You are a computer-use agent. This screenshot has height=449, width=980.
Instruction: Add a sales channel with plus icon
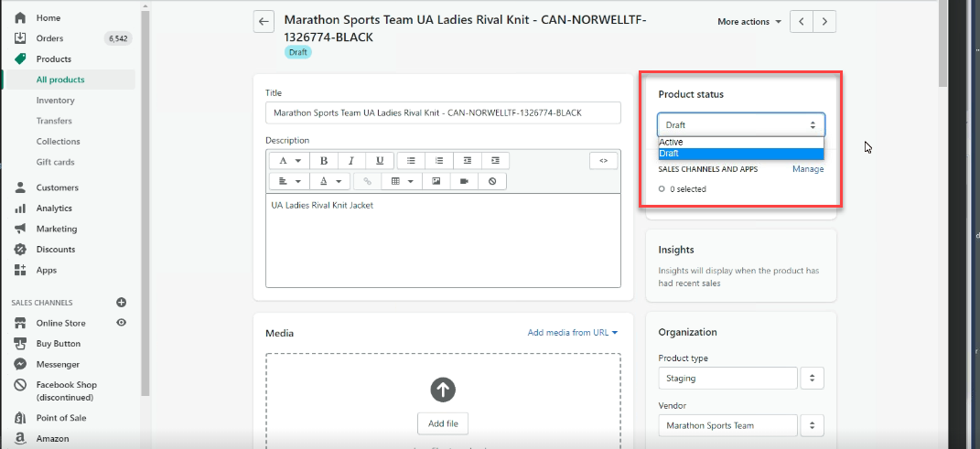(x=122, y=303)
